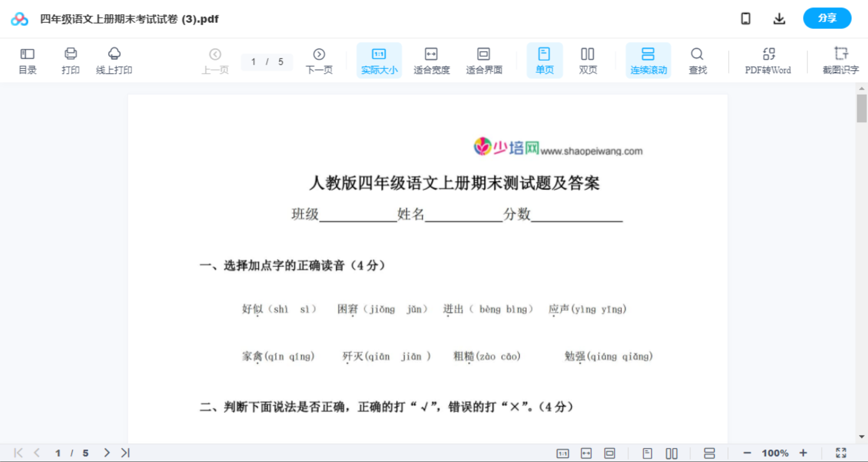Click the 打印 print icon
This screenshot has height=462, width=868.
coord(70,60)
